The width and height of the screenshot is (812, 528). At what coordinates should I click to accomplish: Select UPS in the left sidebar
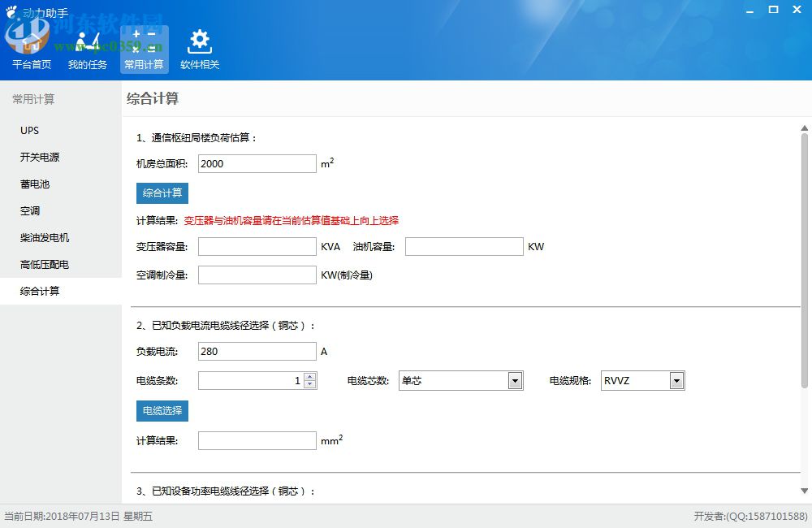pyautogui.click(x=29, y=130)
